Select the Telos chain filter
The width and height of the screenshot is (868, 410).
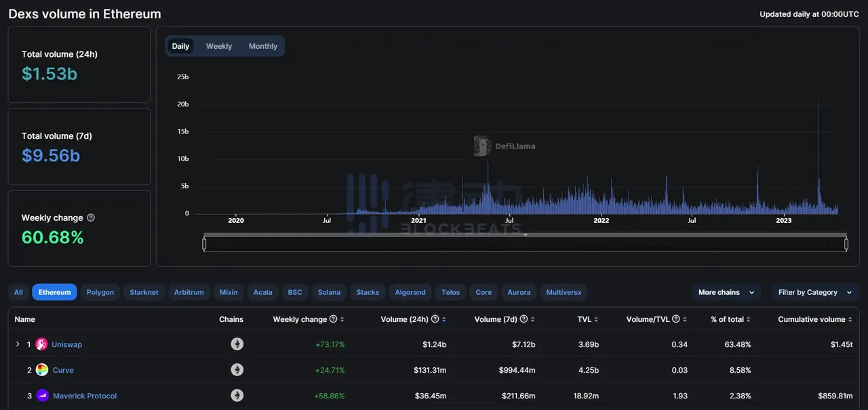(451, 292)
